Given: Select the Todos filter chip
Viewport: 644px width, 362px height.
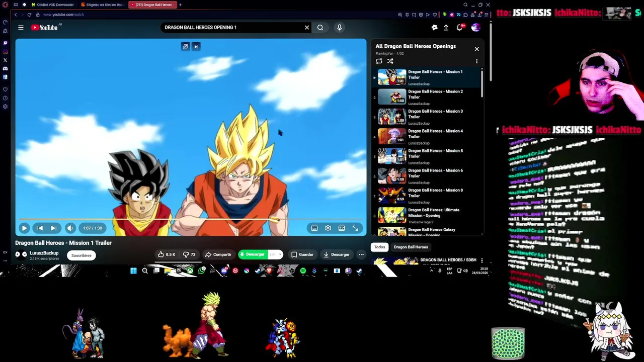Looking at the screenshot, I should point(379,247).
